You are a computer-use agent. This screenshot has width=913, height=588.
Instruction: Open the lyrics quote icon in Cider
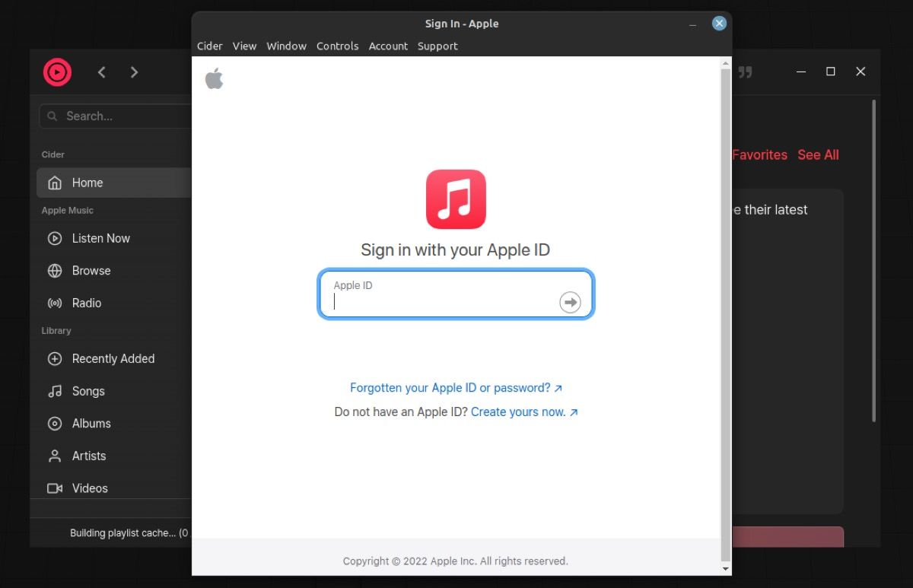pyautogui.click(x=746, y=72)
